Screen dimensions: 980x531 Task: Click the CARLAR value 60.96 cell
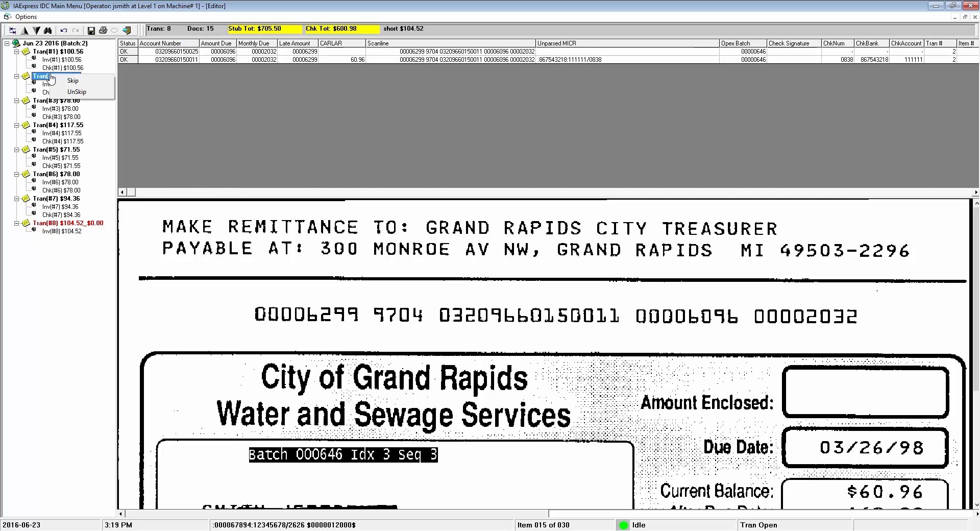tap(342, 60)
